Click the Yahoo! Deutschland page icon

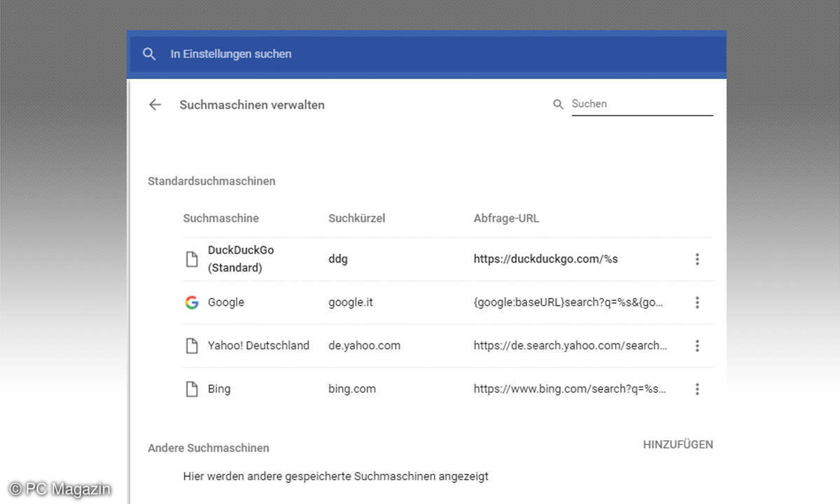tap(191, 346)
